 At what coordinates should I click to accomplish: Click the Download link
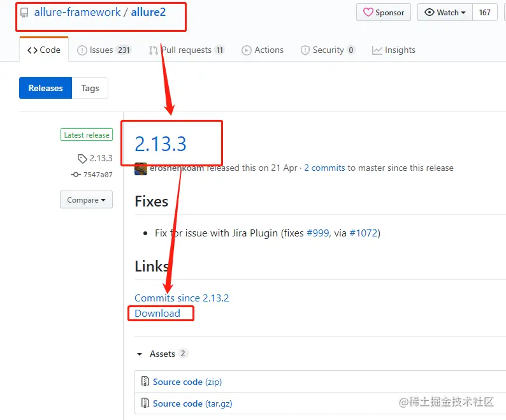pyautogui.click(x=157, y=313)
